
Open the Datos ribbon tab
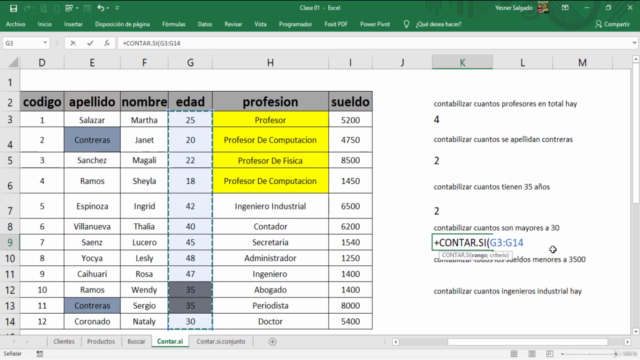205,24
